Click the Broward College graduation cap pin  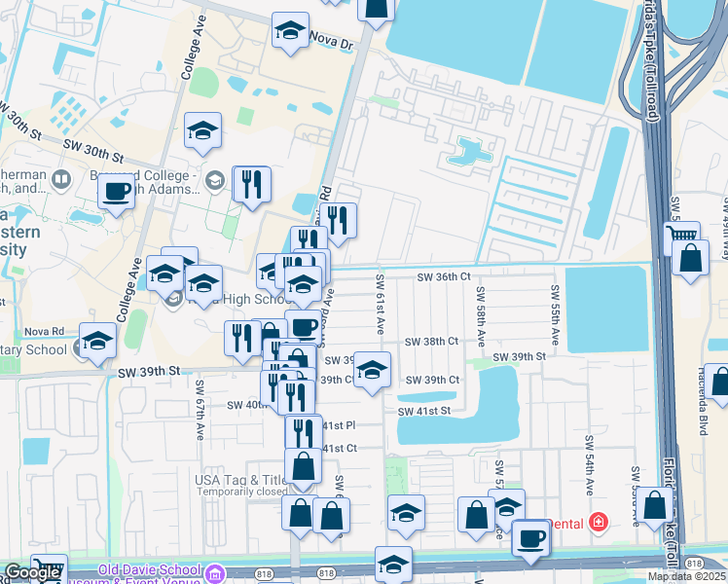point(214,180)
